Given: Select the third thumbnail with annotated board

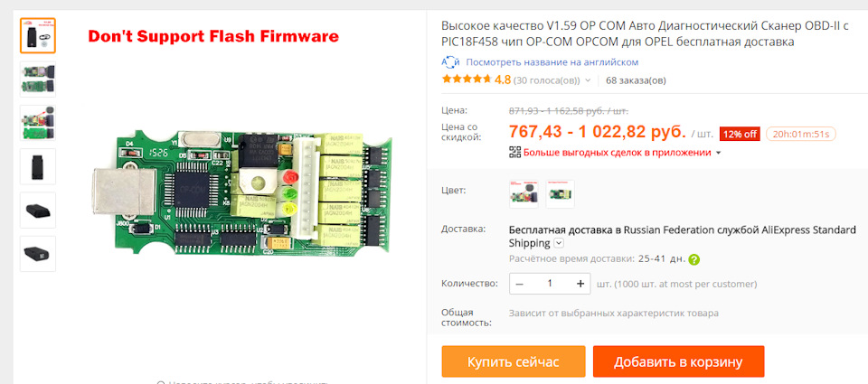Looking at the screenshot, I should [38, 123].
